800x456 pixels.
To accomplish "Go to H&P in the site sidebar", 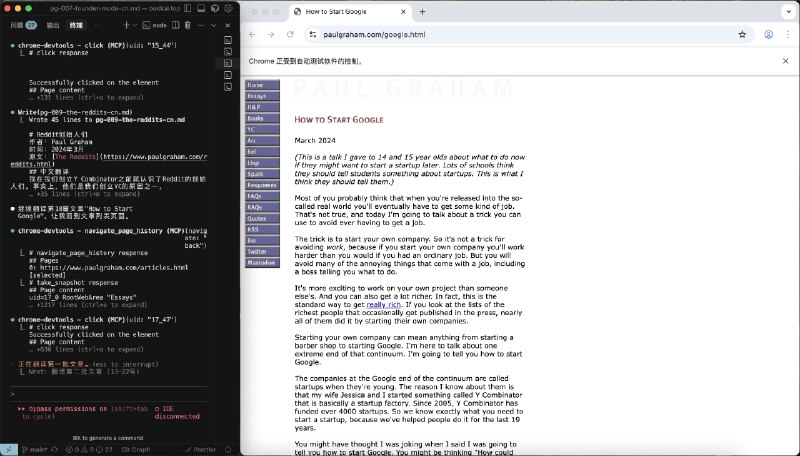I will (262, 107).
